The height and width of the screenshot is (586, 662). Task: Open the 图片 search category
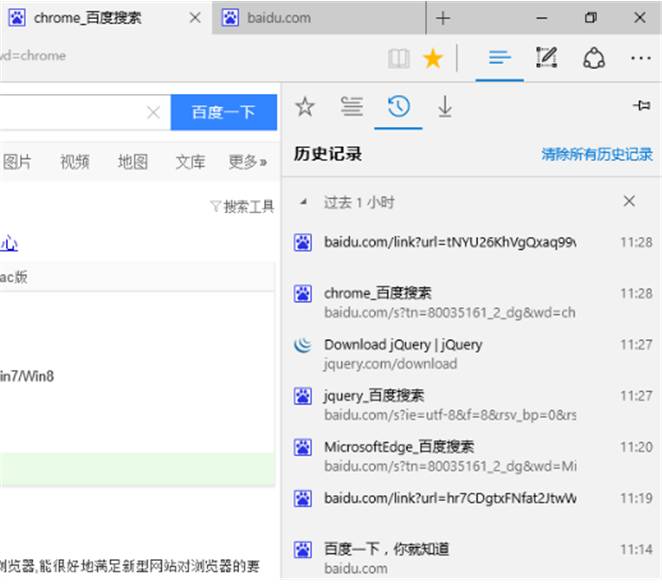17,162
